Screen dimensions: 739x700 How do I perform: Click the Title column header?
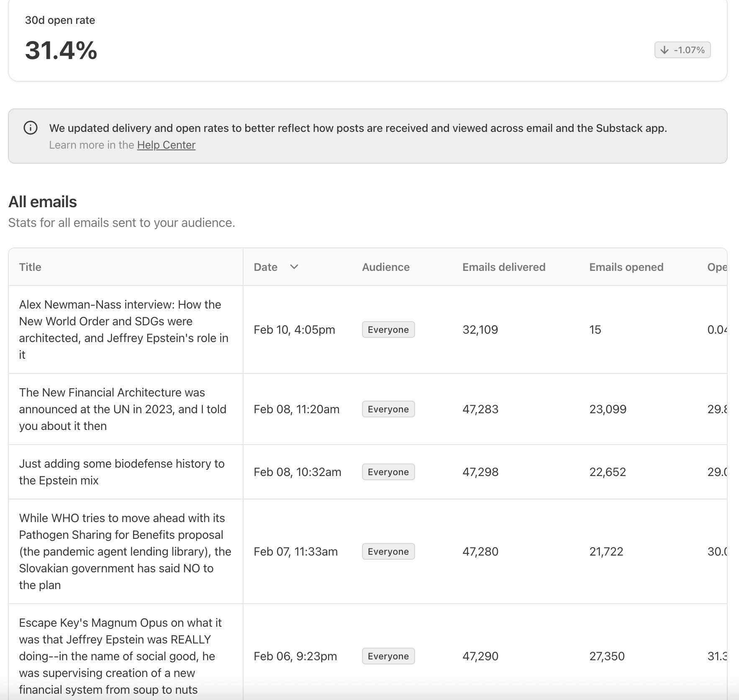[x=30, y=267]
